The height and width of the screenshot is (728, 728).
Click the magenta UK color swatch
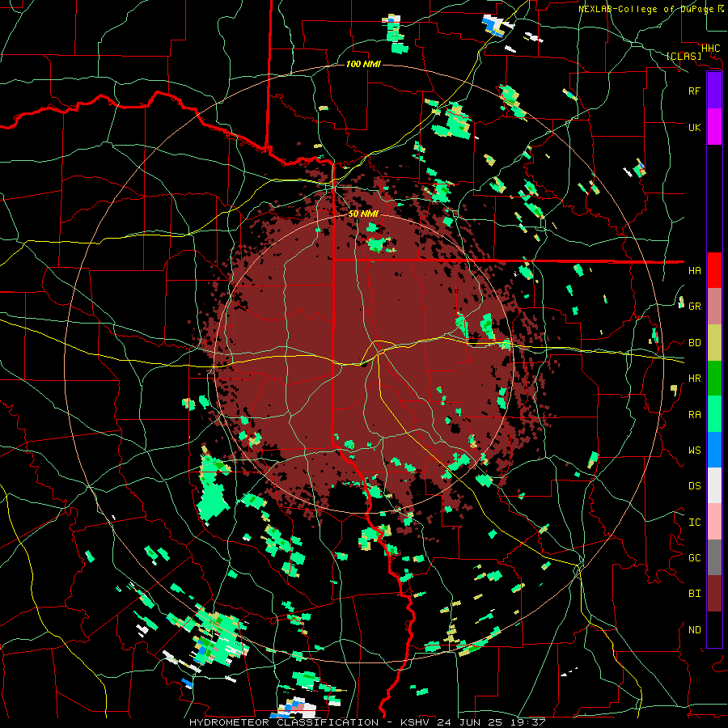click(x=714, y=127)
